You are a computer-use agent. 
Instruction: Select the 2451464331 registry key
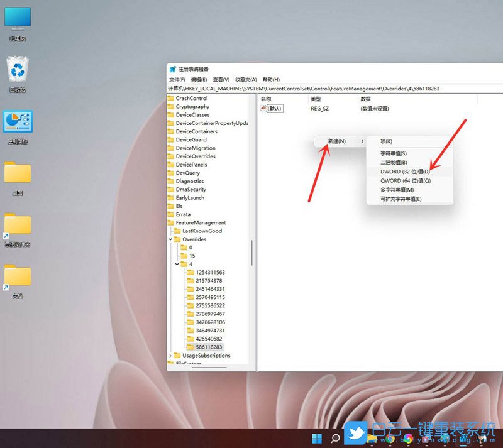pyautogui.click(x=210, y=289)
